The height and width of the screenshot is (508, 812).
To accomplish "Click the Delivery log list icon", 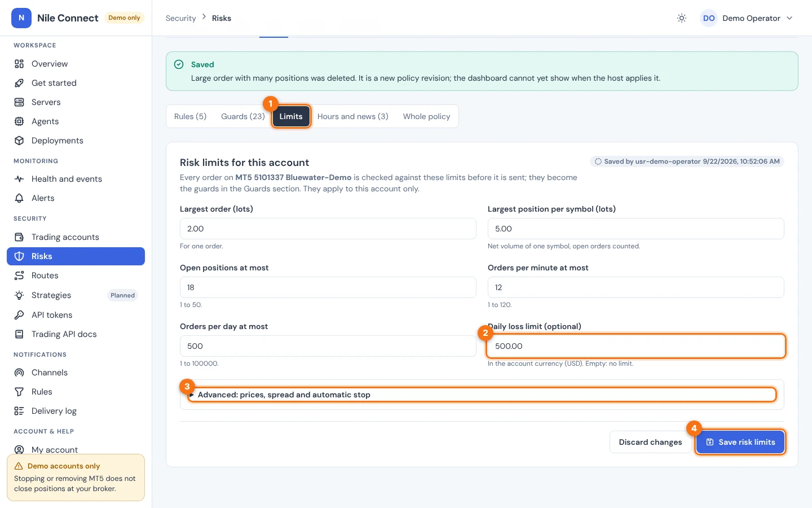I will (19, 411).
